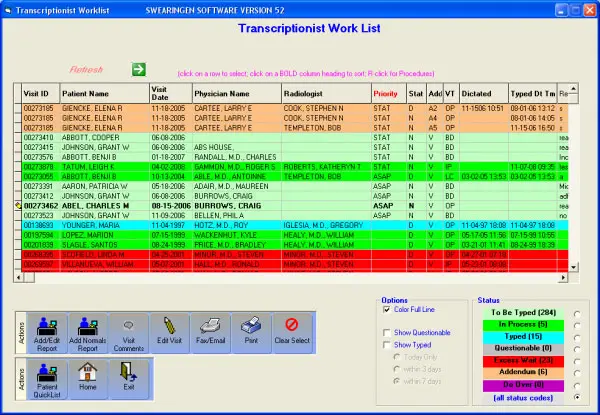This screenshot has width=600, height=415.
Task: Sort by the Dictated column heading
Action: pyautogui.click(x=484, y=93)
